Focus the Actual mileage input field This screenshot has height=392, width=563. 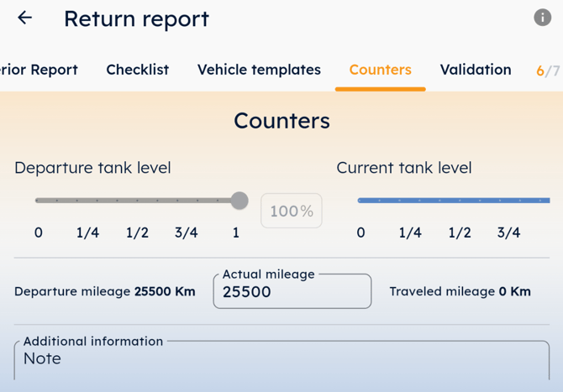coord(292,292)
